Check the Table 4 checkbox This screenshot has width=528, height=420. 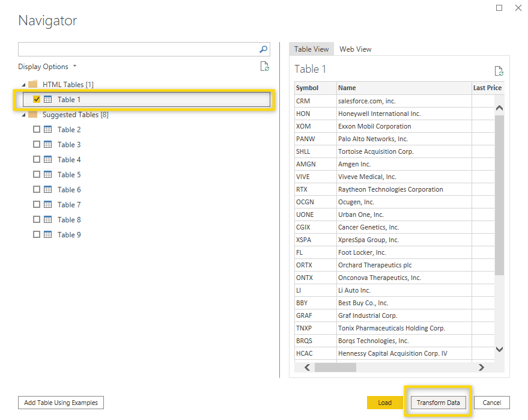pyautogui.click(x=37, y=159)
